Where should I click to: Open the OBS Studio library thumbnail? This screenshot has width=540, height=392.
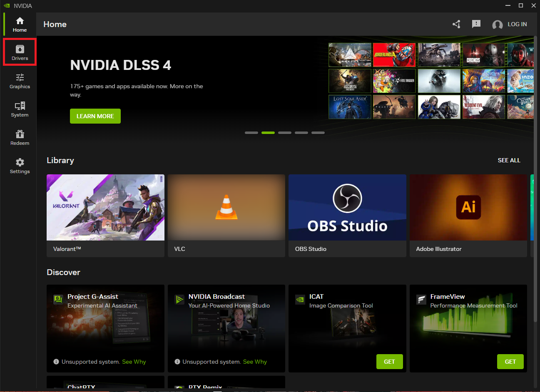[x=347, y=207]
